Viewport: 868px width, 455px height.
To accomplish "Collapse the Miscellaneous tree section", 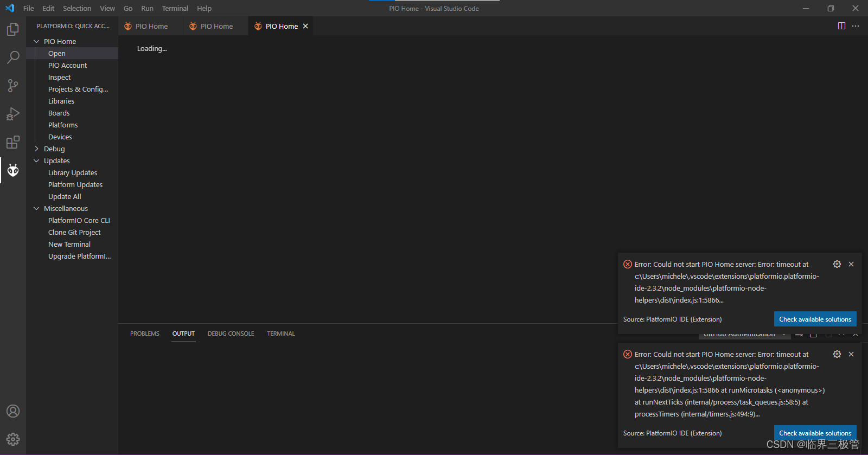I will [36, 208].
